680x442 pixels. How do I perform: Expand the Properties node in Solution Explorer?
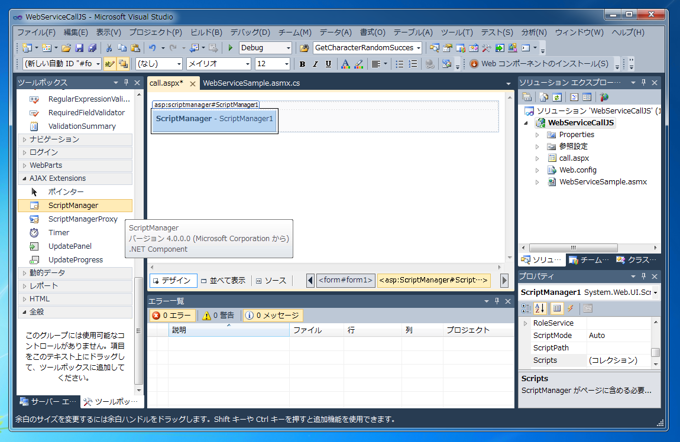(x=537, y=135)
